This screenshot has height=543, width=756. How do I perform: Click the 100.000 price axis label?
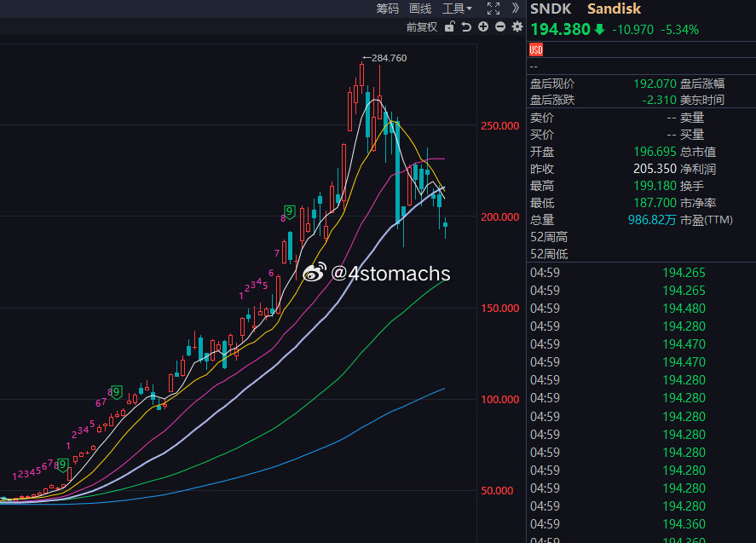point(500,399)
